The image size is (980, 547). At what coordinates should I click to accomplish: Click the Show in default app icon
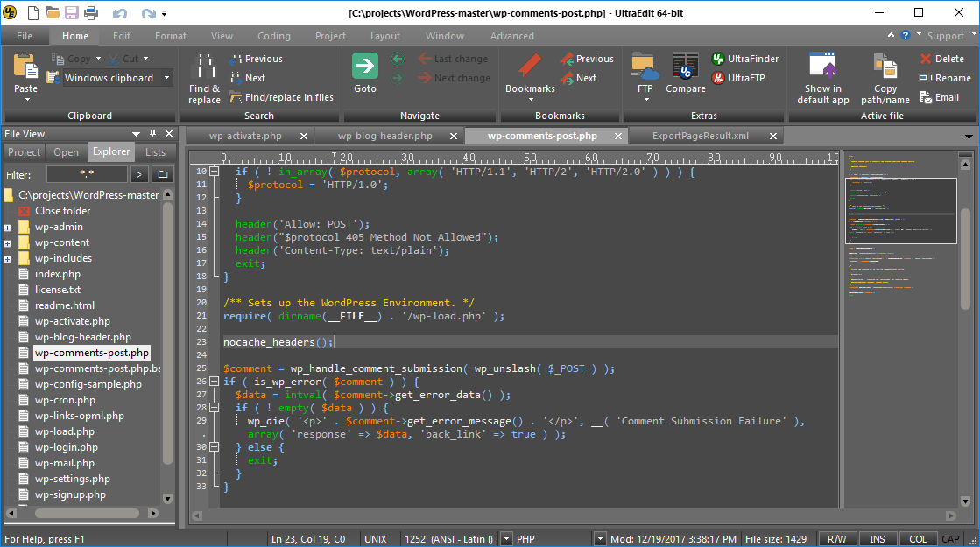tap(822, 67)
